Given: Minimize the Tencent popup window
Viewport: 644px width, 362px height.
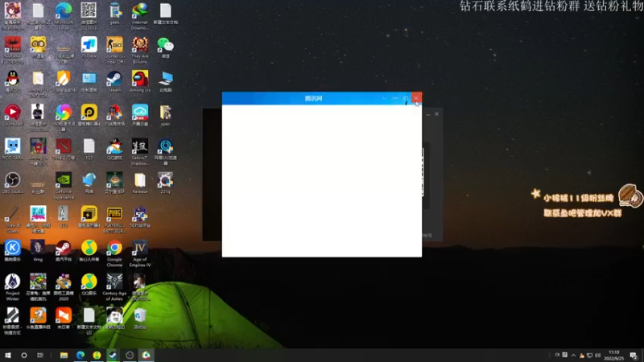Looking at the screenshot, I should tap(395, 98).
